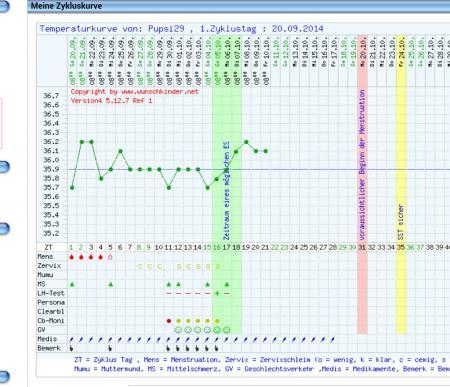Click the 'Cb-Moni' row label

(x=51, y=321)
